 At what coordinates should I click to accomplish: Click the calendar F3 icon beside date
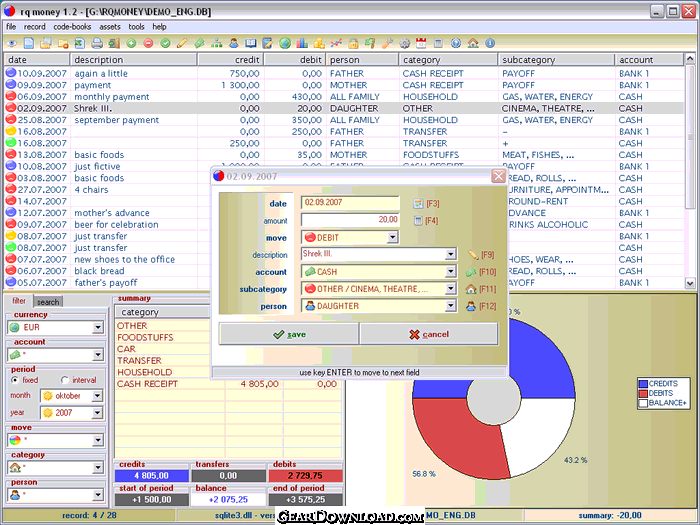click(x=418, y=204)
